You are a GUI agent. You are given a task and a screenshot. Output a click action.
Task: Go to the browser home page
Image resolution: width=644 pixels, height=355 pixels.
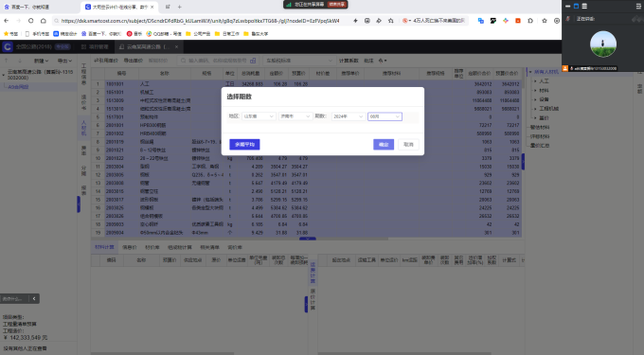tap(44, 21)
